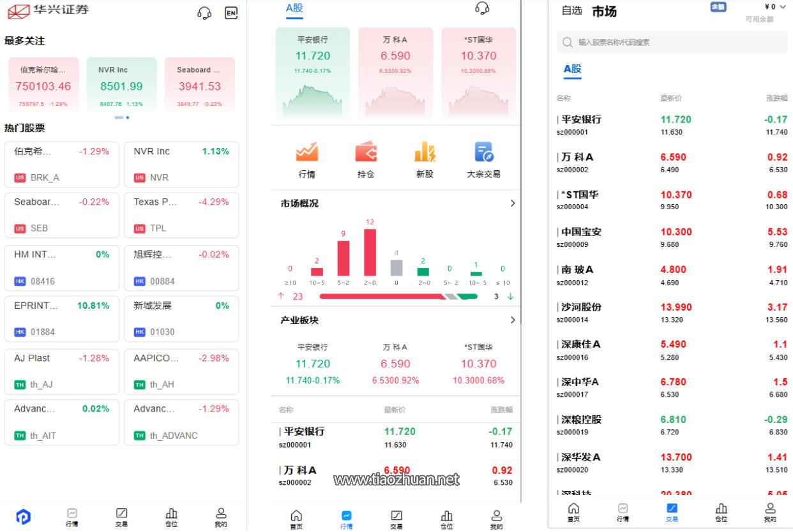Tap the blue home logo in left screen's bottom bar

coord(23,517)
